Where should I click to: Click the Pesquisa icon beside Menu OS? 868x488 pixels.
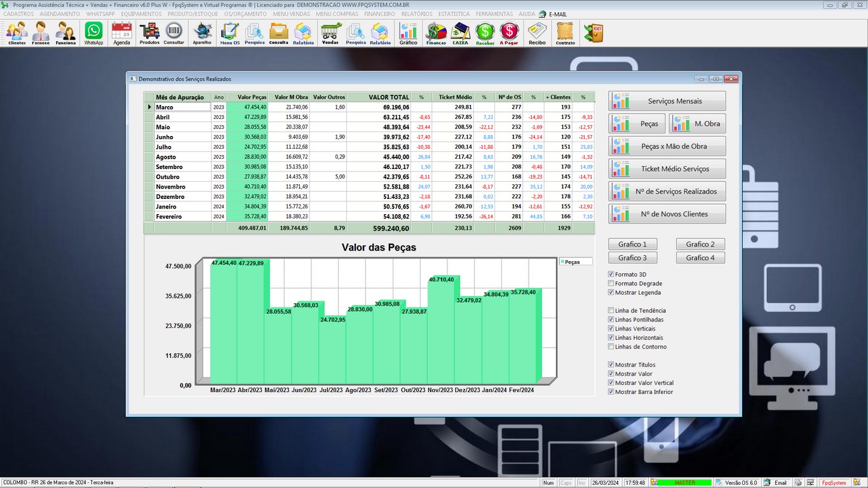[254, 33]
